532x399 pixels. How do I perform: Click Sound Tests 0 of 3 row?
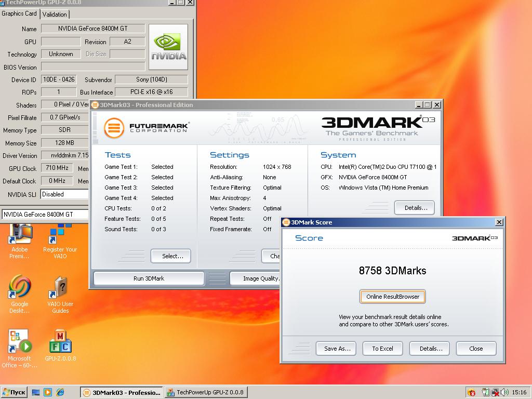[x=135, y=229]
